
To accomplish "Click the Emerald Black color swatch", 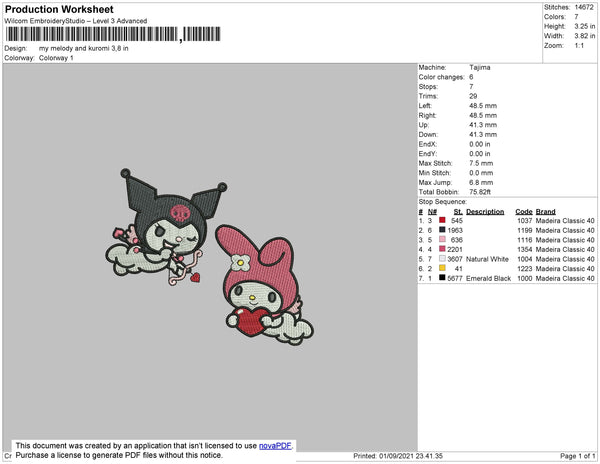I will point(442,278).
